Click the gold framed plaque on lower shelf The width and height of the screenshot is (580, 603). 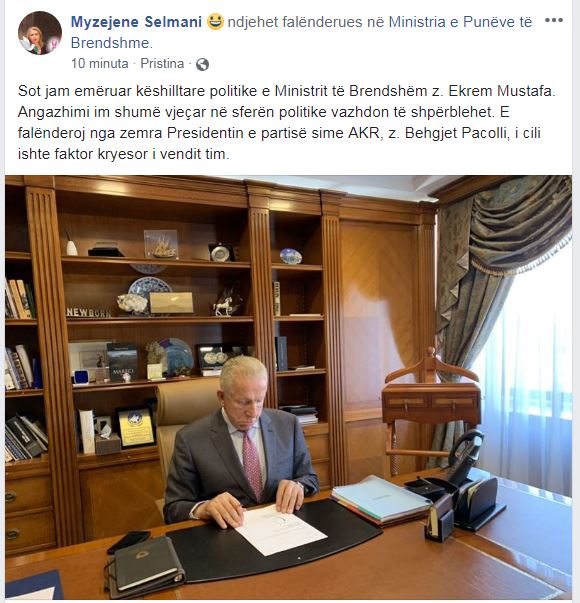coord(135,427)
